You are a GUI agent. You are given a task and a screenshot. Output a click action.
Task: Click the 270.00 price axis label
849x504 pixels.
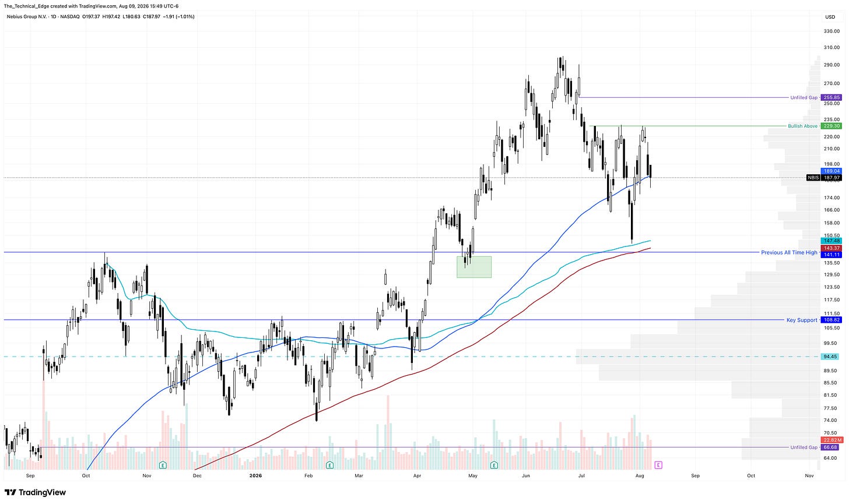(831, 83)
